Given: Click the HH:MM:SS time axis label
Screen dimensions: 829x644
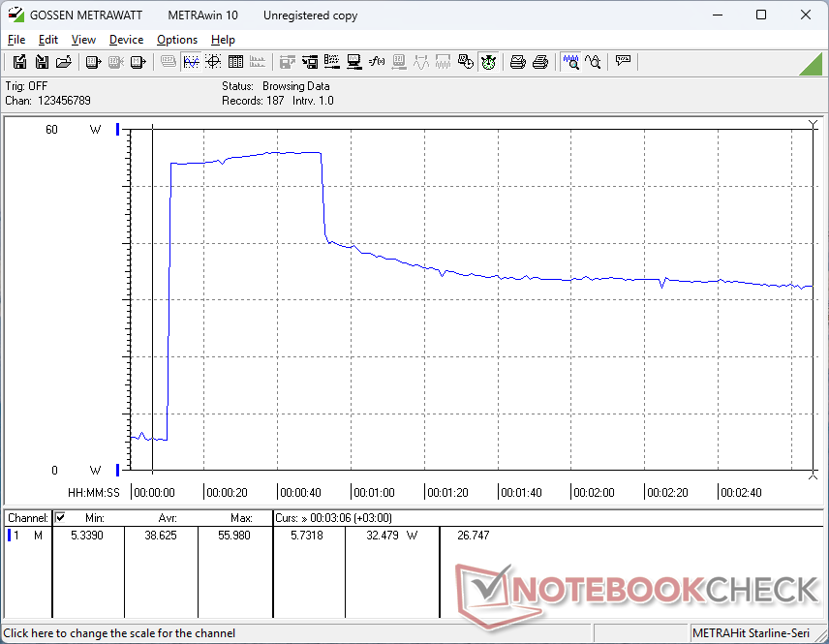Looking at the screenshot, I should (x=94, y=493).
